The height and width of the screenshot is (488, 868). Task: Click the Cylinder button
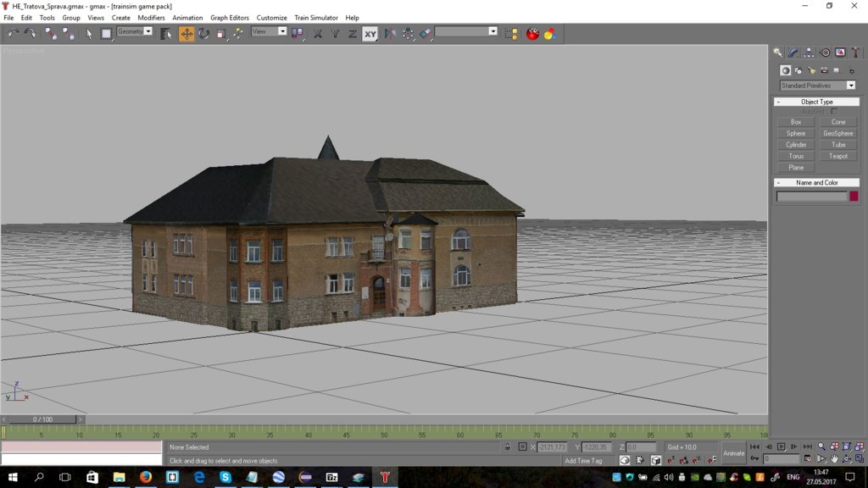[x=796, y=145]
